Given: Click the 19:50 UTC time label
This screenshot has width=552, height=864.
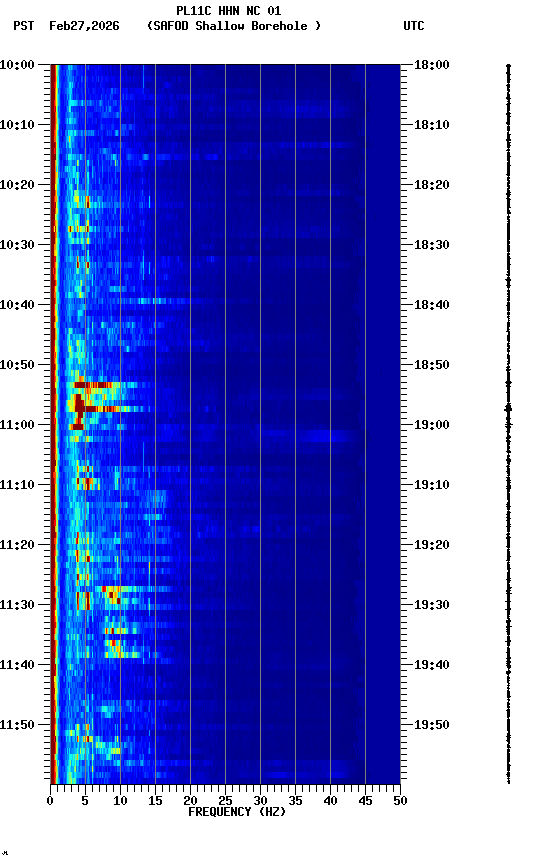Looking at the screenshot, I should (432, 726).
